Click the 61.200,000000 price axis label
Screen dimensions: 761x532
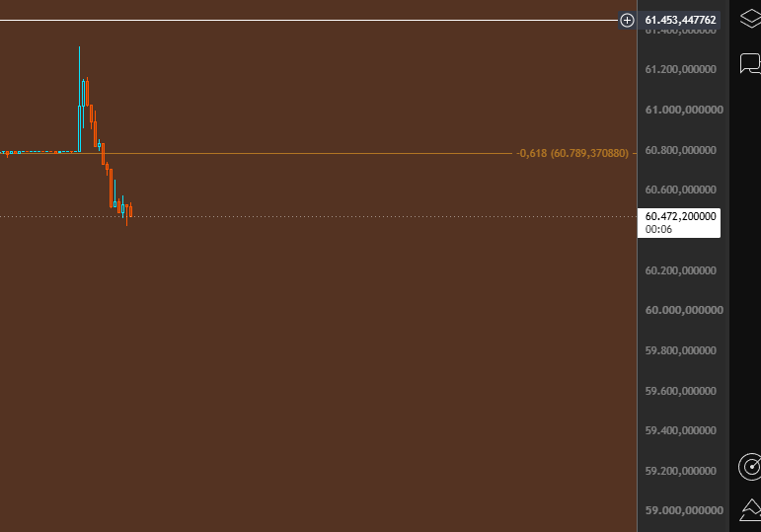coord(680,69)
